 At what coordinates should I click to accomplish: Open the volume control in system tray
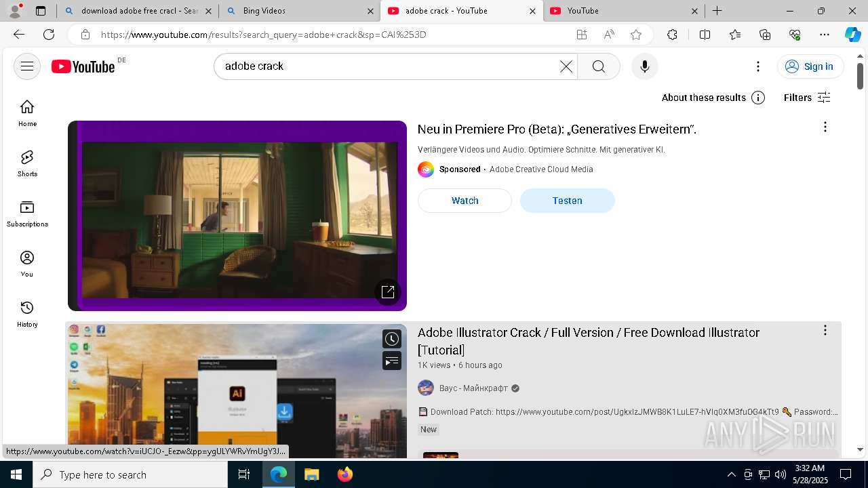[x=781, y=474]
